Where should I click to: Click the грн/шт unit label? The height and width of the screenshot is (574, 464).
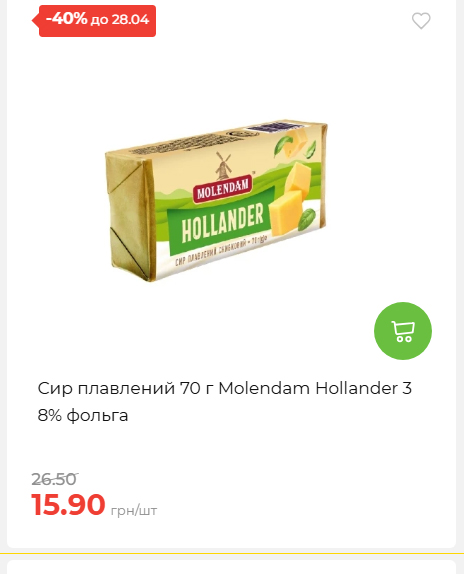coord(134,510)
